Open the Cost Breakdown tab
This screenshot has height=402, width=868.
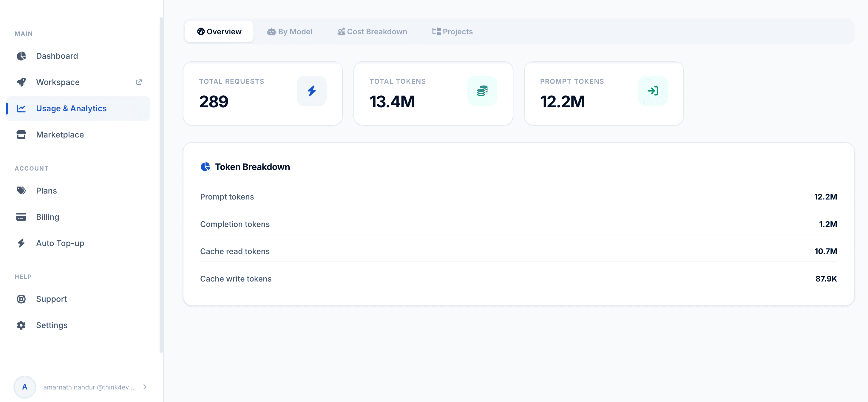click(372, 32)
